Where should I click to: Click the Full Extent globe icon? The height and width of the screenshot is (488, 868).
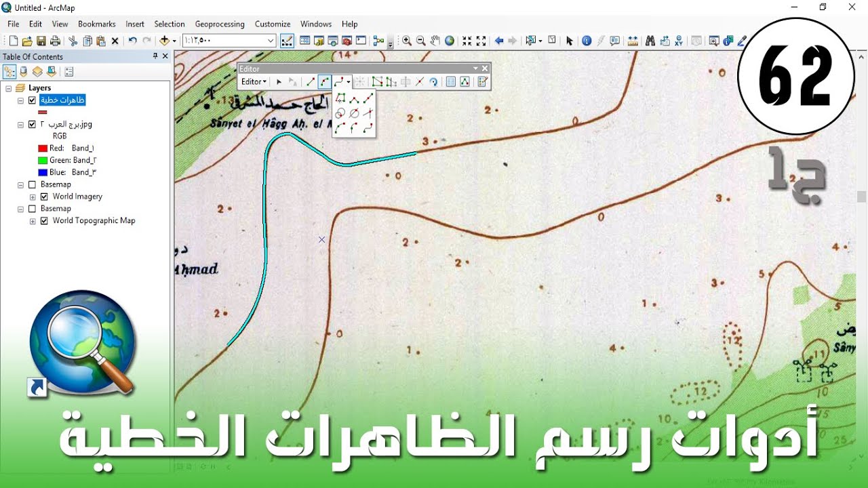tap(450, 41)
